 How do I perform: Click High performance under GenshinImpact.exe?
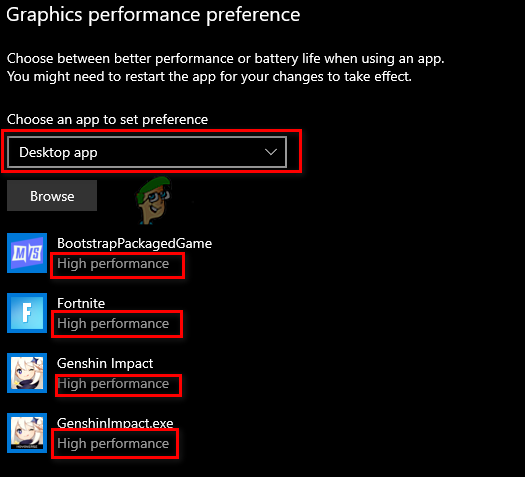tap(113, 444)
